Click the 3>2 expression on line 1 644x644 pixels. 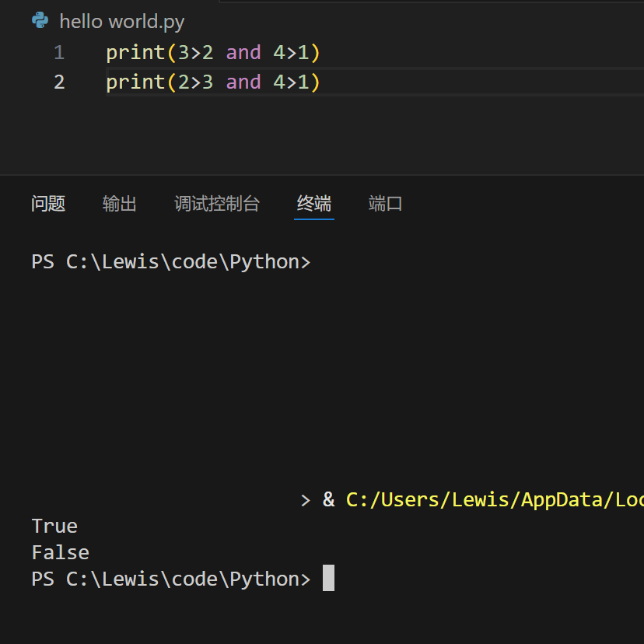pos(195,53)
